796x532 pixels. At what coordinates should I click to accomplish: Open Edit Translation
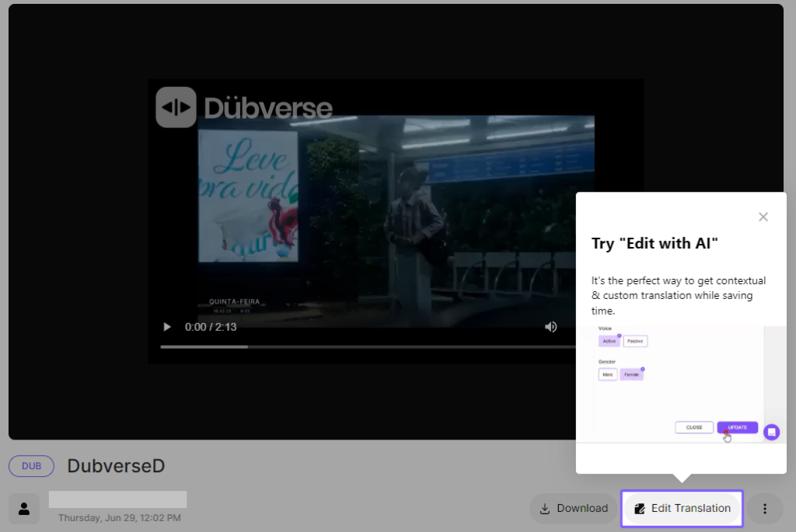click(682, 509)
